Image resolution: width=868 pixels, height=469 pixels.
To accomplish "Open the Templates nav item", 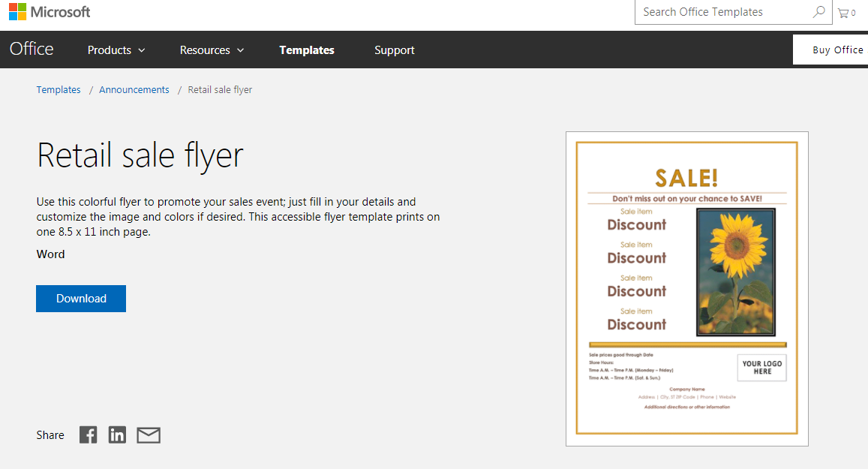I will click(x=307, y=50).
